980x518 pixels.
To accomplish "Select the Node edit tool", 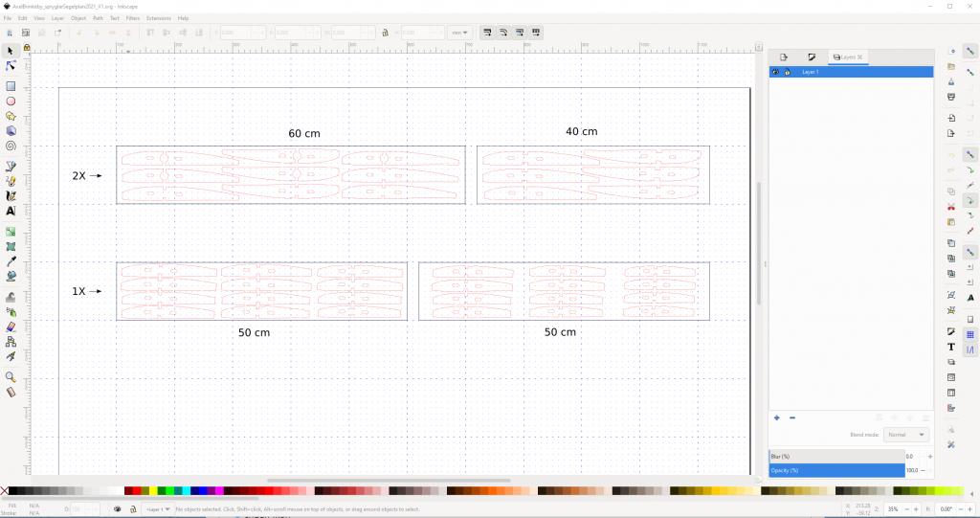I will click(11, 66).
